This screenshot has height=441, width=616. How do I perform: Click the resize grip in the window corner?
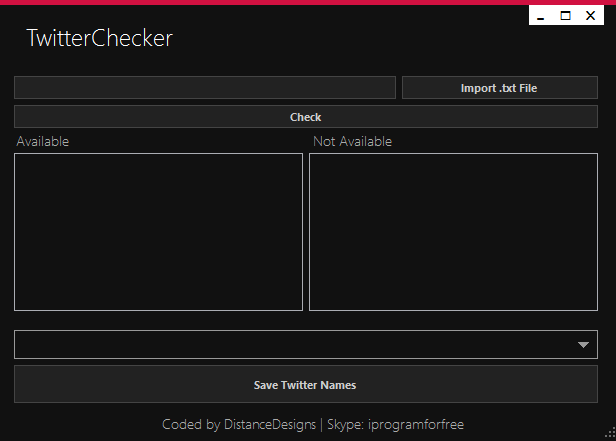(x=610, y=433)
